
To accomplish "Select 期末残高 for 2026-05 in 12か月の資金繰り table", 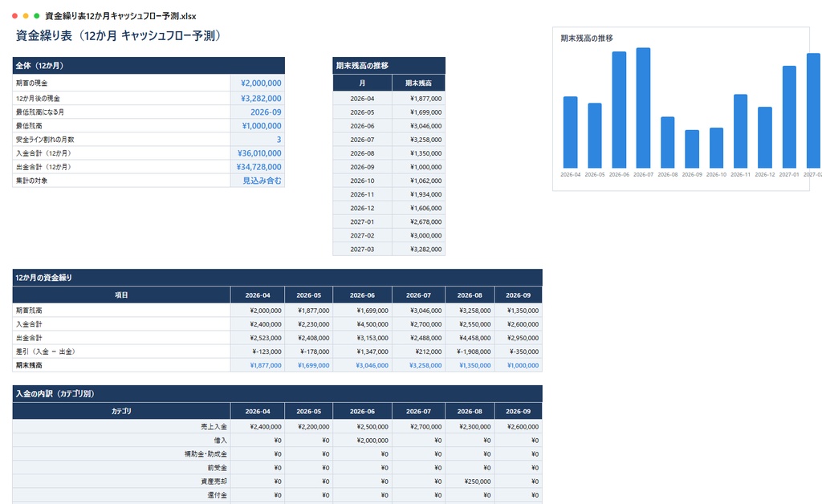I will click(x=309, y=365).
